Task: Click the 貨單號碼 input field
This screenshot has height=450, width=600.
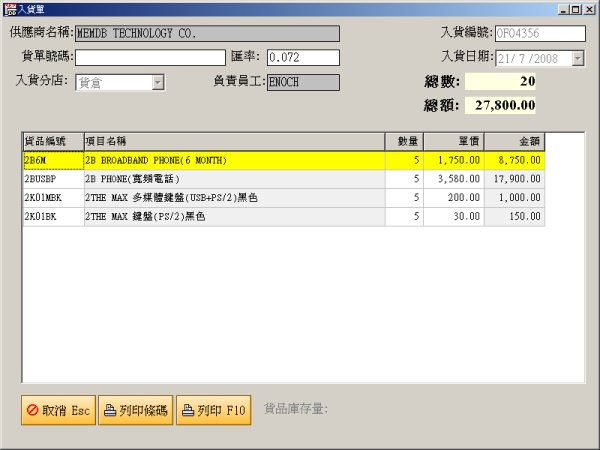Action: click(x=150, y=58)
